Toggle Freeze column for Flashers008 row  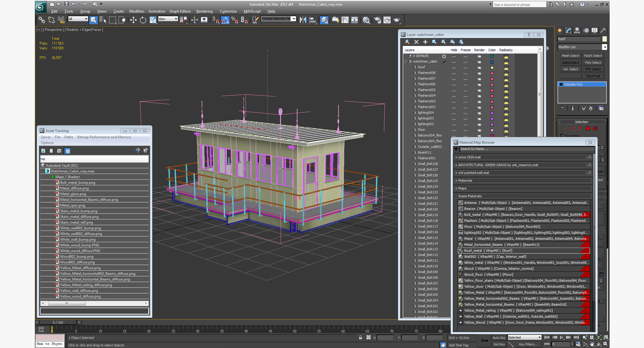pyautogui.click(x=466, y=73)
